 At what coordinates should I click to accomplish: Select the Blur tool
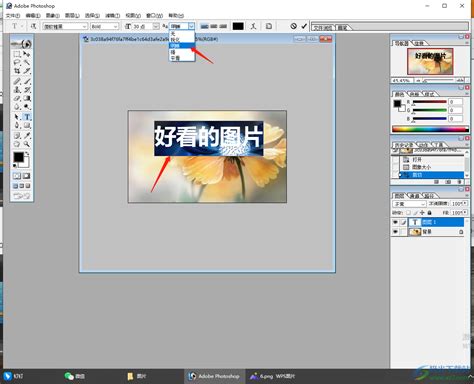click(x=17, y=107)
